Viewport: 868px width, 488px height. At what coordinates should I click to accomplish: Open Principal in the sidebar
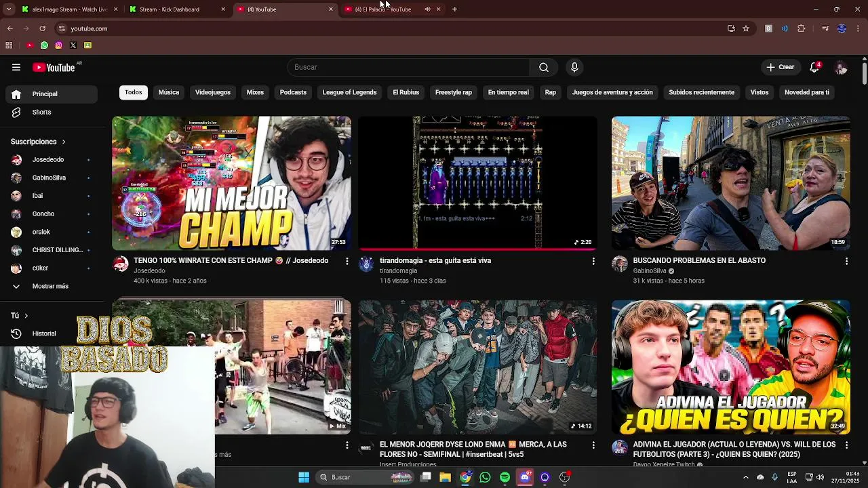point(52,94)
